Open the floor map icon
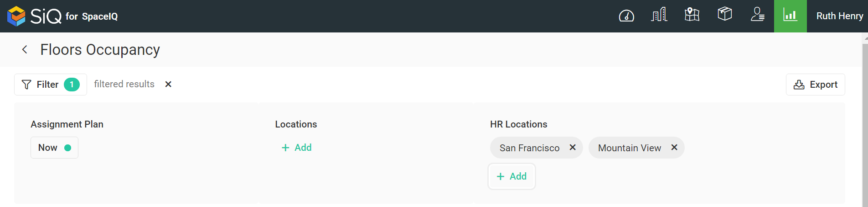This screenshot has height=207, width=868. [692, 15]
